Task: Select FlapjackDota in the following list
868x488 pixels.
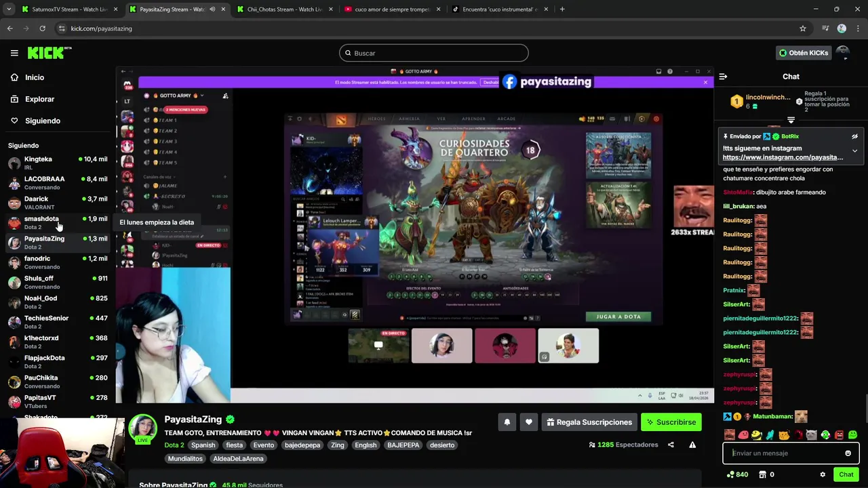Action: click(58, 361)
